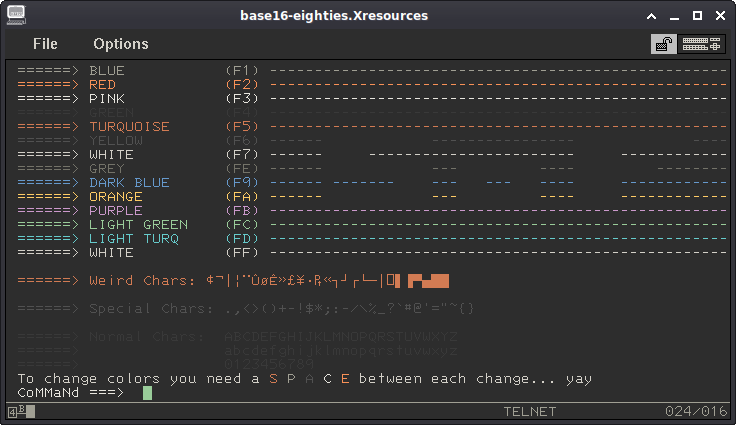Open the Options menu
The image size is (736, 425).
121,44
